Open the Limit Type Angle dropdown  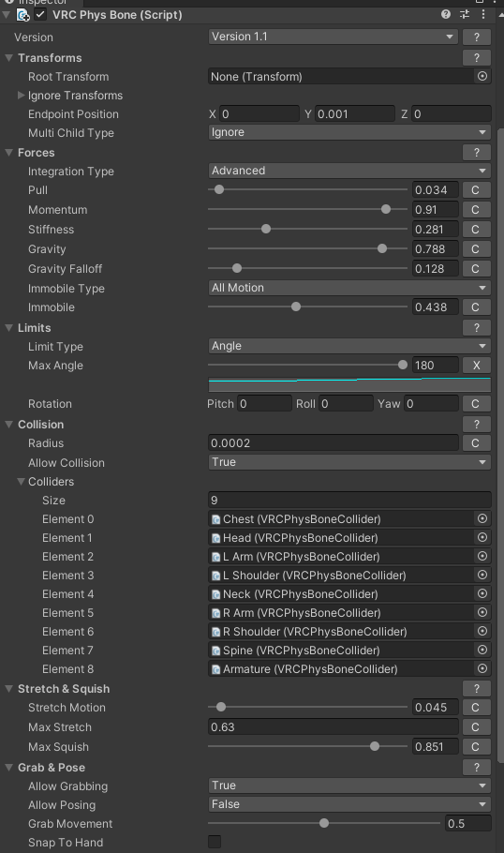[349, 346]
